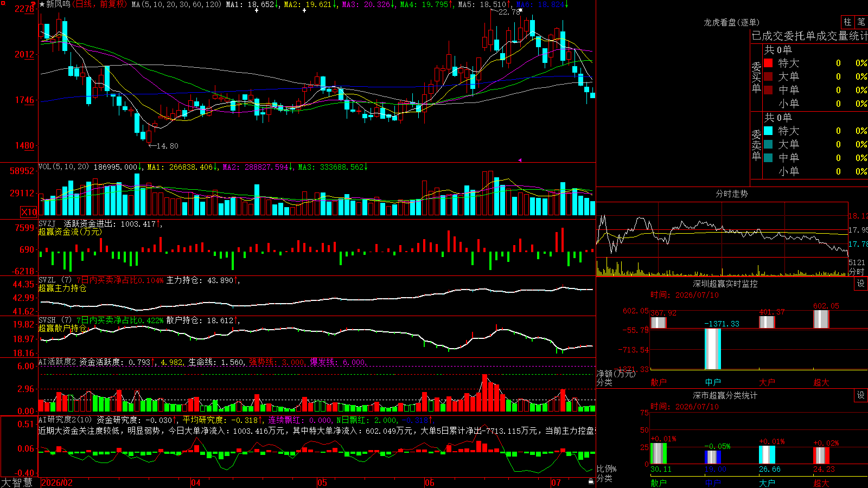Click the X10 volume scale indicator
The image size is (868, 488).
(29, 212)
